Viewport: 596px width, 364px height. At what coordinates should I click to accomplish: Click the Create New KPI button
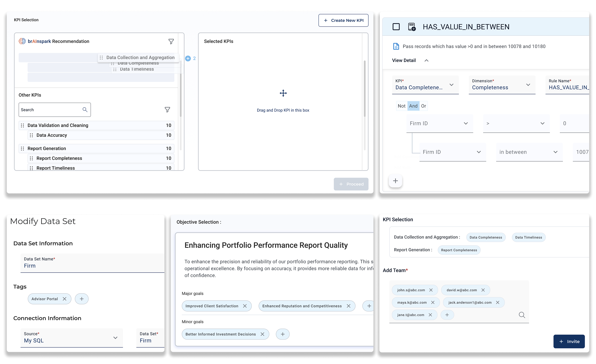343,20
